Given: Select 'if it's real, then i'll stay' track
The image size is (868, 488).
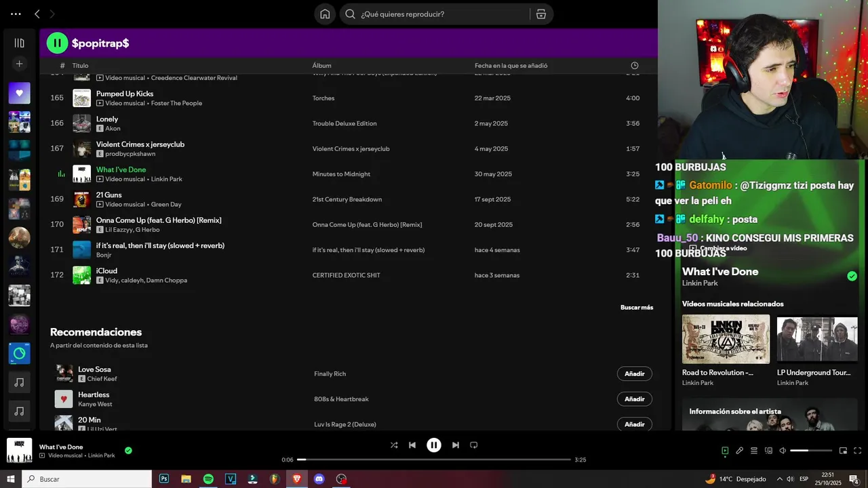Looking at the screenshot, I should (x=160, y=245).
